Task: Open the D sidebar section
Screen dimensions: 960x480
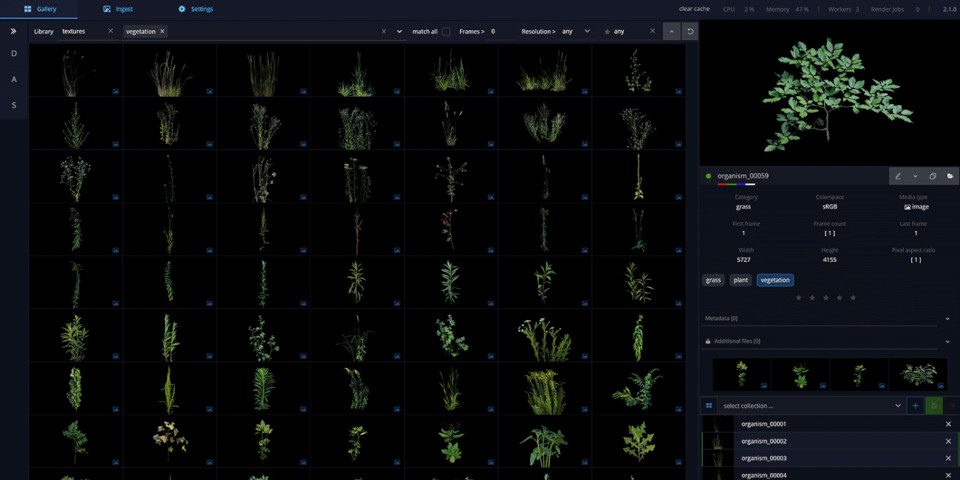Action: (13, 53)
